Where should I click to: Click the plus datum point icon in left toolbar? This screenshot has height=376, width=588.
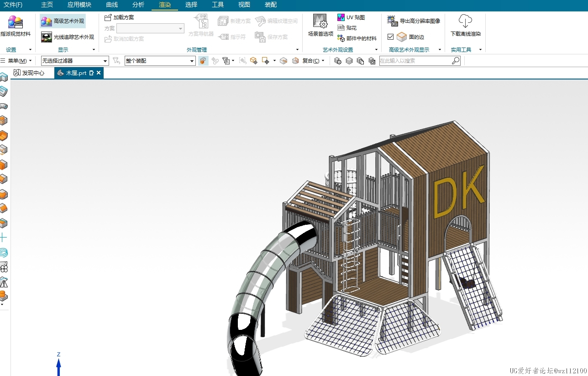(4, 238)
